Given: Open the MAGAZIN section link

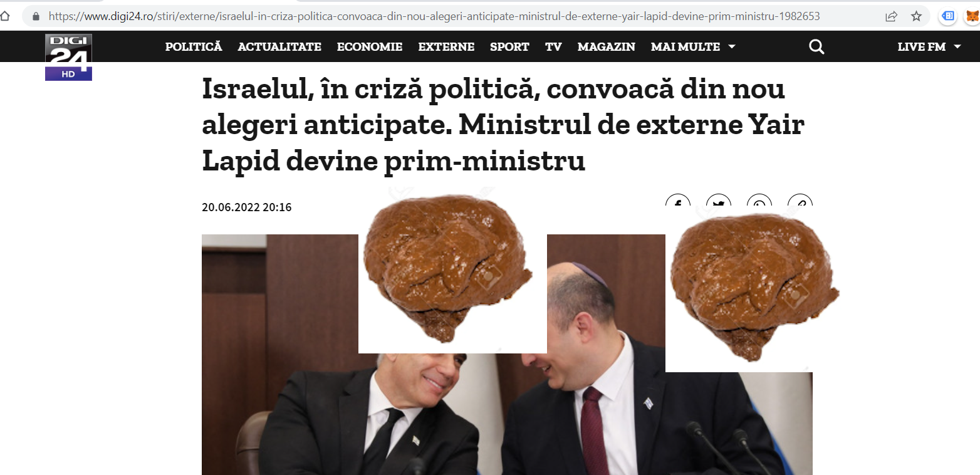Looking at the screenshot, I should pyautogui.click(x=607, y=47).
